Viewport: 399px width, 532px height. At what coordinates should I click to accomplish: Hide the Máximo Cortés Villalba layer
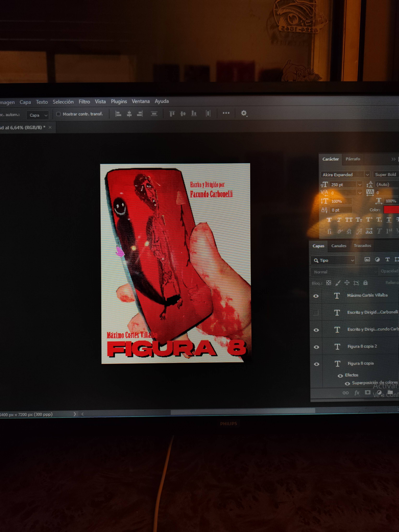(x=316, y=296)
